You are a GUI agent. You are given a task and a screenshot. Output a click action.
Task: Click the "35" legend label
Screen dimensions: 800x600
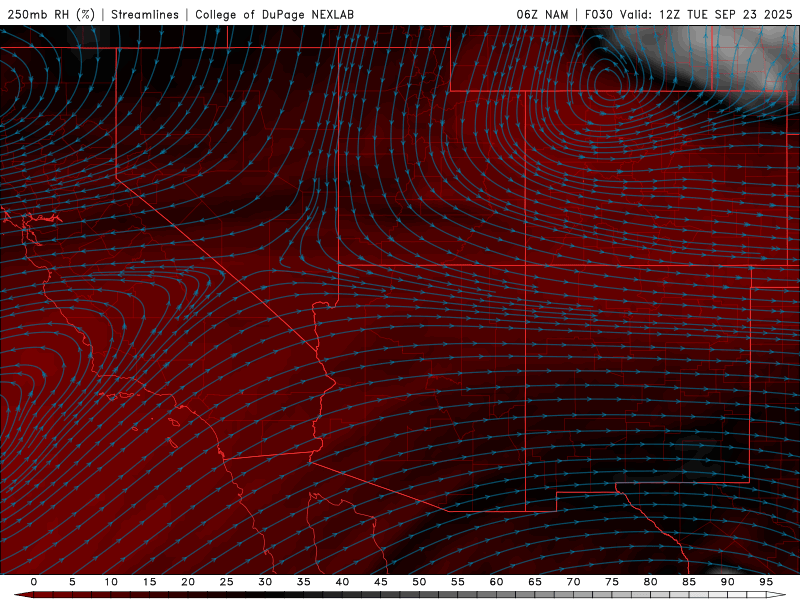(x=304, y=582)
